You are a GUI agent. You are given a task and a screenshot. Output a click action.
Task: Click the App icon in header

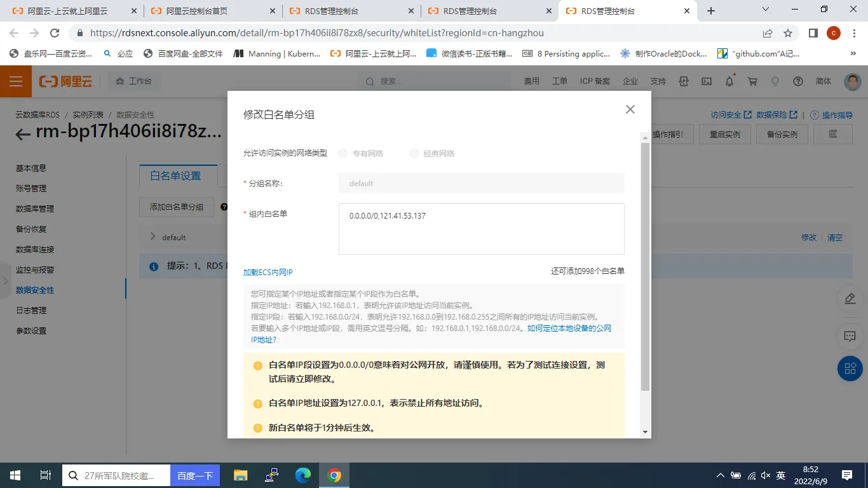[x=684, y=81]
